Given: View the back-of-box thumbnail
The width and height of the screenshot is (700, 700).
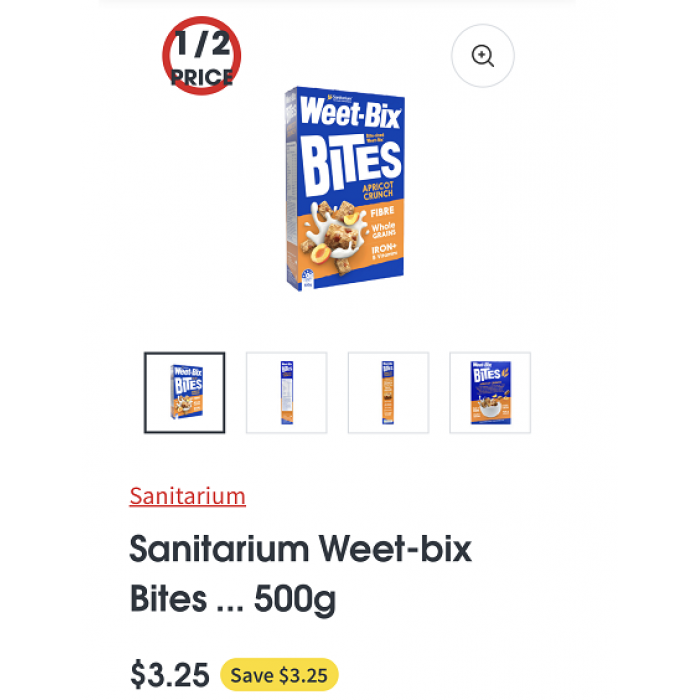Looking at the screenshot, I should click(490, 393).
